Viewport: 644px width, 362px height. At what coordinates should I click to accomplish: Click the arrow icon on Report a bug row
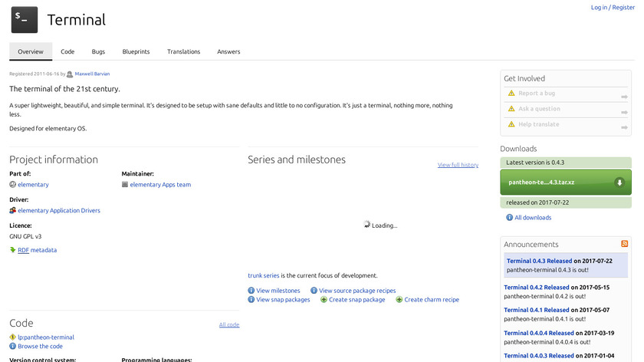(x=624, y=97)
